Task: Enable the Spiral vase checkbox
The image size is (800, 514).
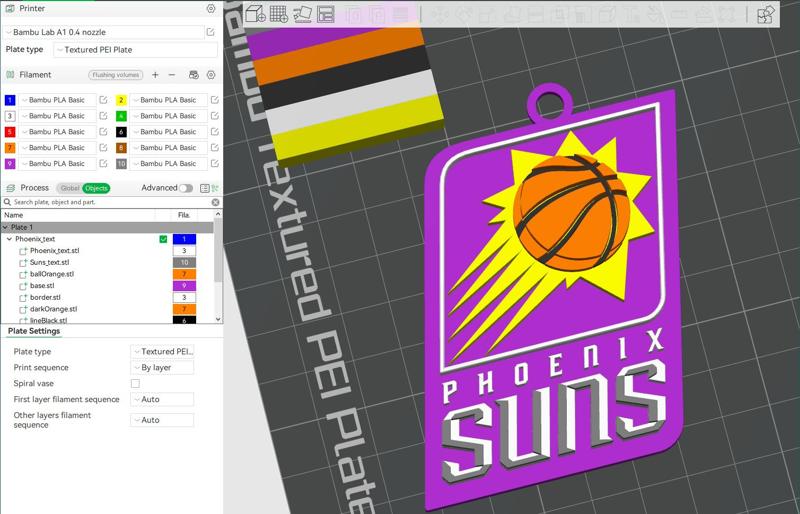Action: [x=135, y=383]
